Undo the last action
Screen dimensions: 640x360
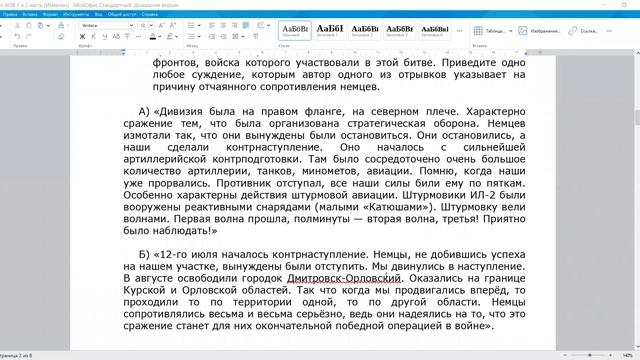pyautogui.click(x=17, y=36)
